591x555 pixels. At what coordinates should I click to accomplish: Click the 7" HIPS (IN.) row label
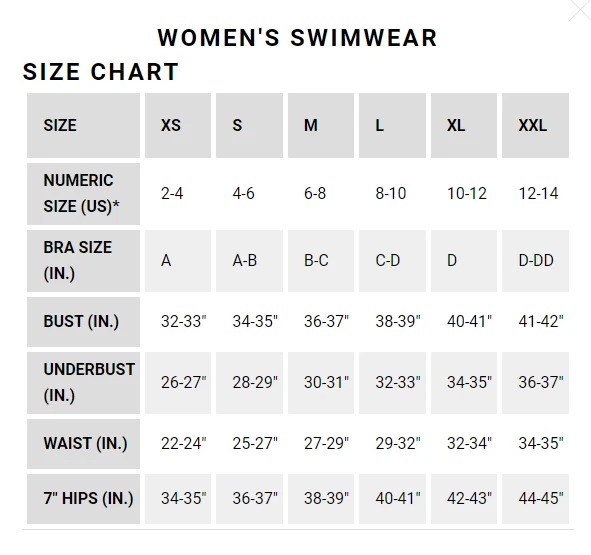83,499
